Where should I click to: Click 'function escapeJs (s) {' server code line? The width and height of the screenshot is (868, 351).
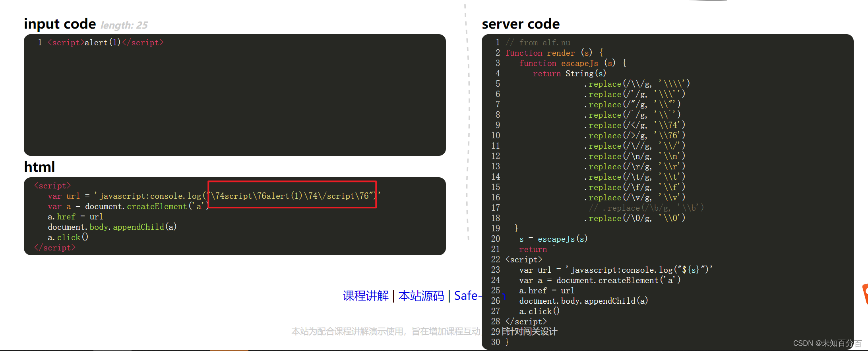[573, 63]
